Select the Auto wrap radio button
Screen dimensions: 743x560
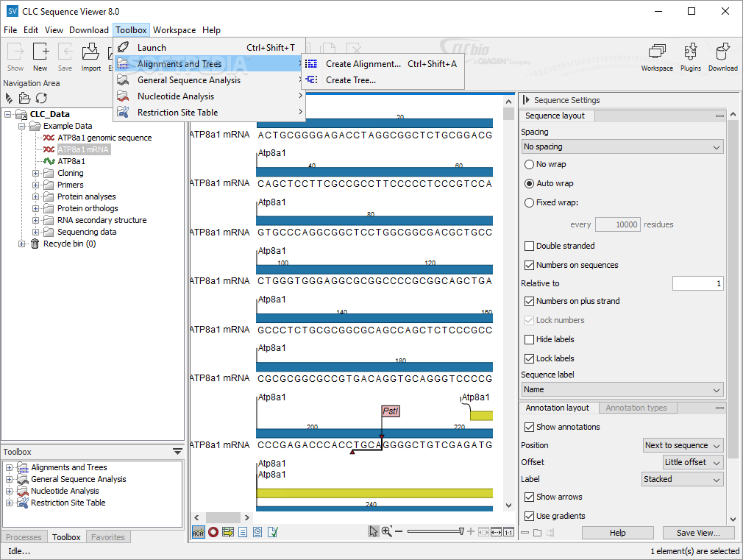coord(529,183)
